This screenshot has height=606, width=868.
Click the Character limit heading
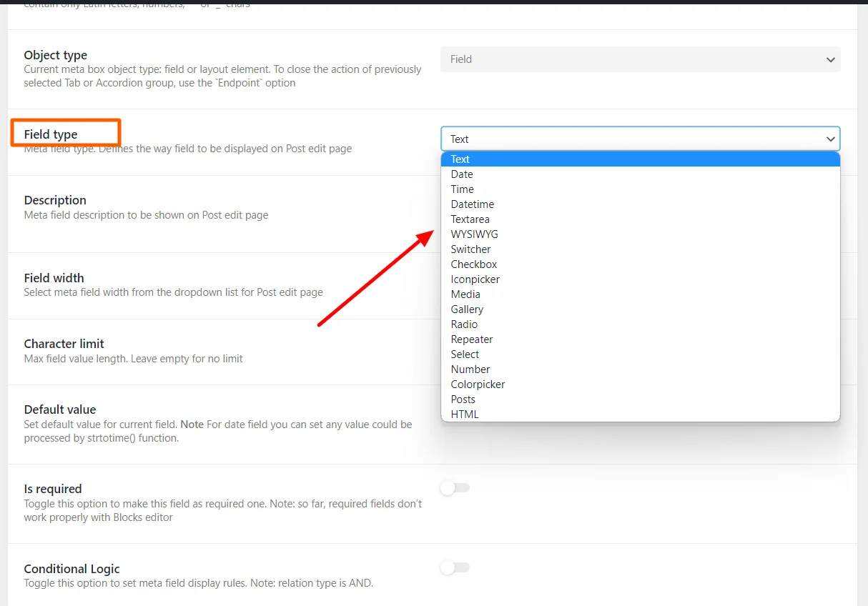[64, 344]
